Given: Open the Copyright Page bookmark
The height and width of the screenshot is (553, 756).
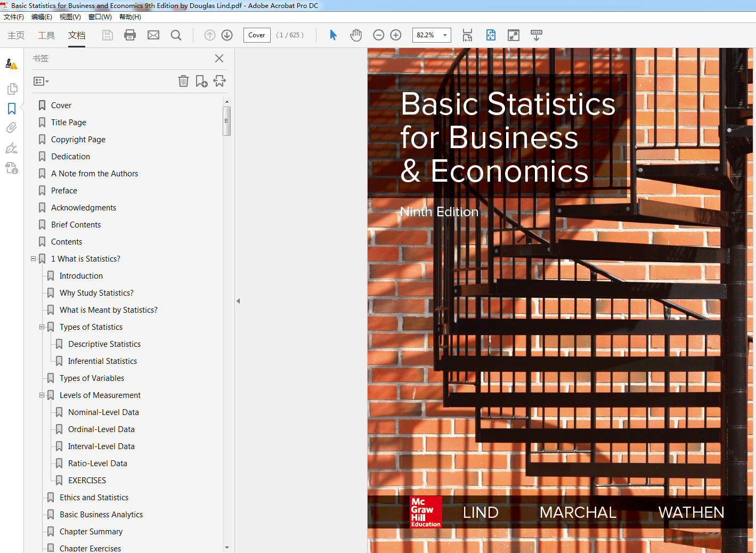Looking at the screenshot, I should [78, 140].
